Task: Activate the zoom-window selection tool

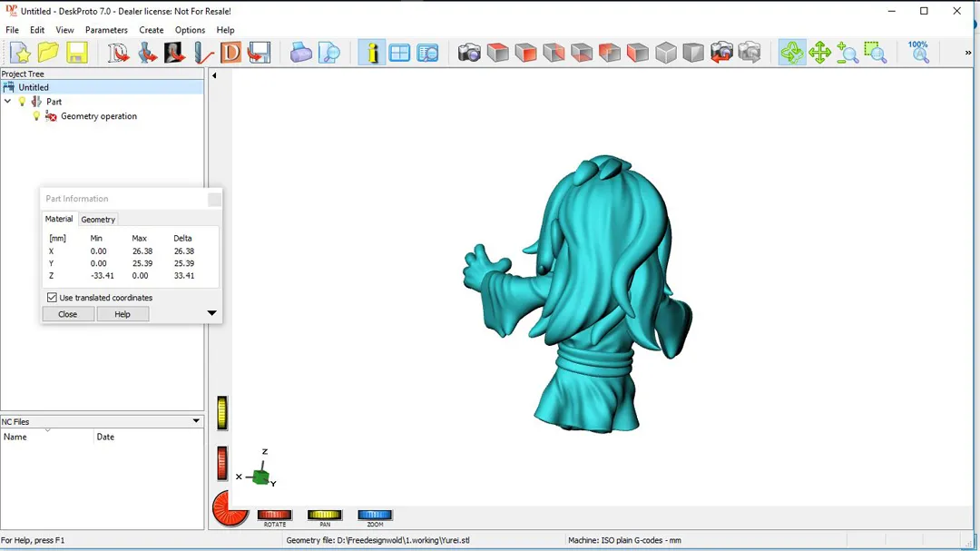Action: (877, 54)
